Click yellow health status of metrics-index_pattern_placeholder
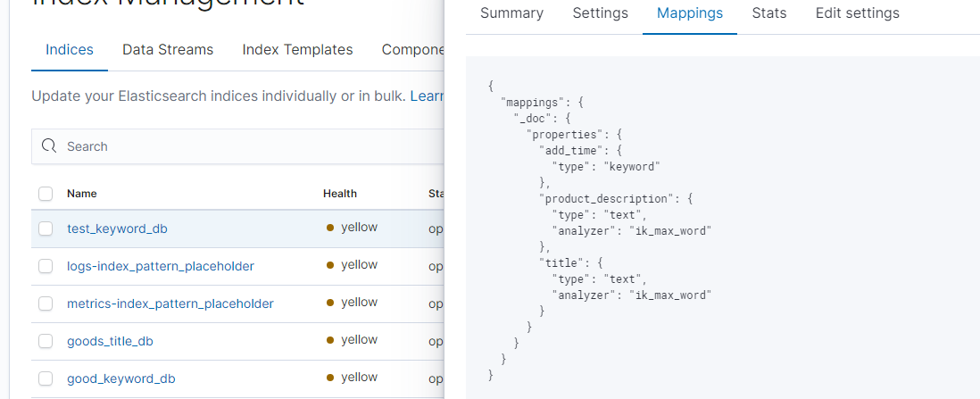980x399 pixels. pos(353,303)
